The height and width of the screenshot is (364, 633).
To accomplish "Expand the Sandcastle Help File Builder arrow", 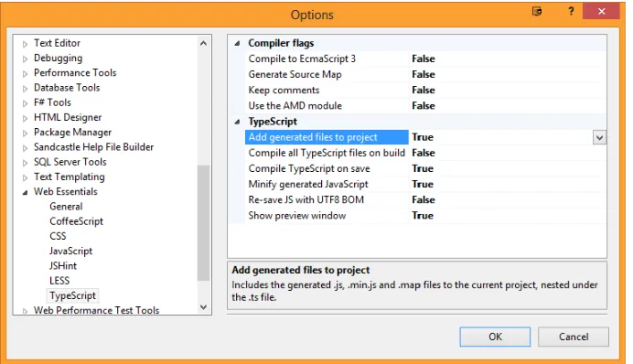I will click(x=25, y=148).
